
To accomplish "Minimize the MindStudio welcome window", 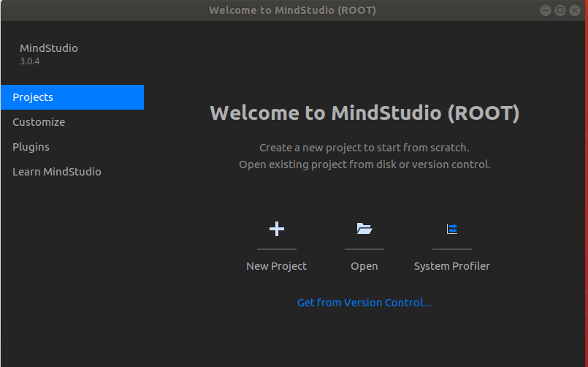I will pos(545,10).
